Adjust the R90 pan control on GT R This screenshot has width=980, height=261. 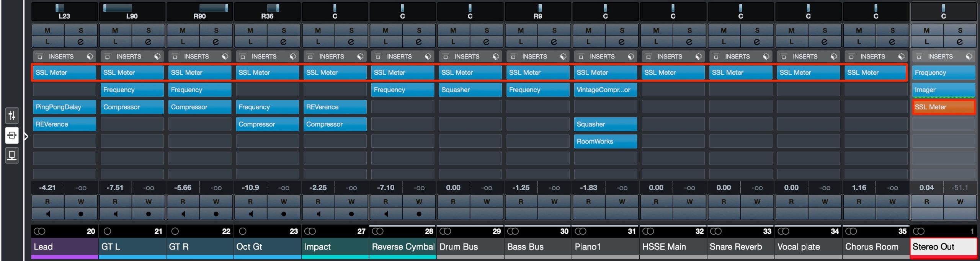tap(199, 11)
